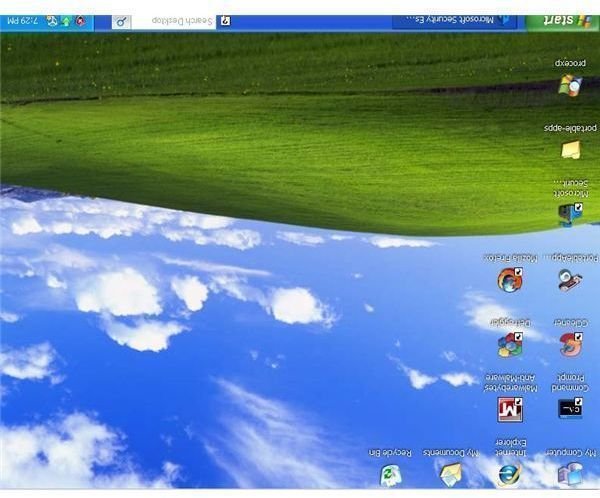Screen dimensions: 600x498
Task: Select the Microsoft Security Essentials desktop shortcut
Action: tap(570, 214)
